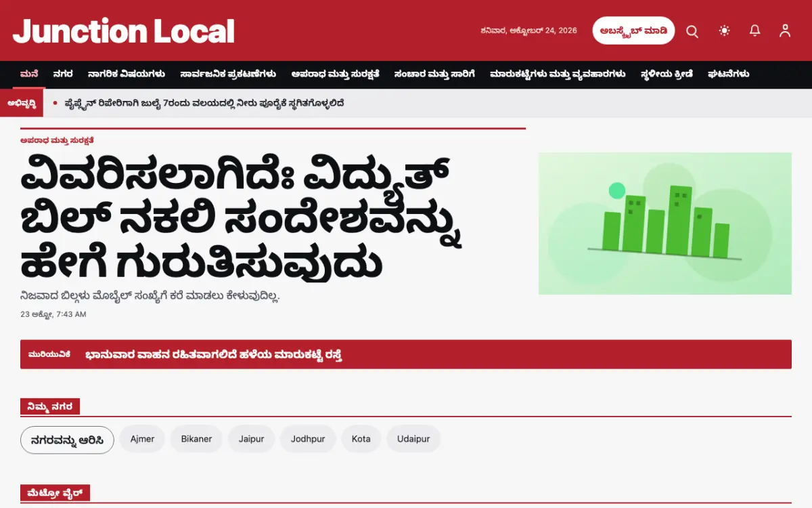The height and width of the screenshot is (508, 812).
Task: Open ಘಟನೆಗಳು nav item
Action: (728, 74)
